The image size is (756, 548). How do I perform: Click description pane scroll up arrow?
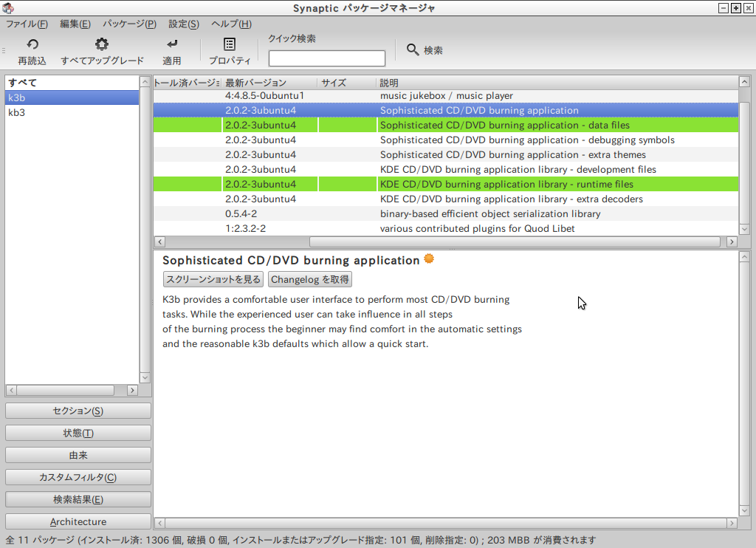click(744, 257)
